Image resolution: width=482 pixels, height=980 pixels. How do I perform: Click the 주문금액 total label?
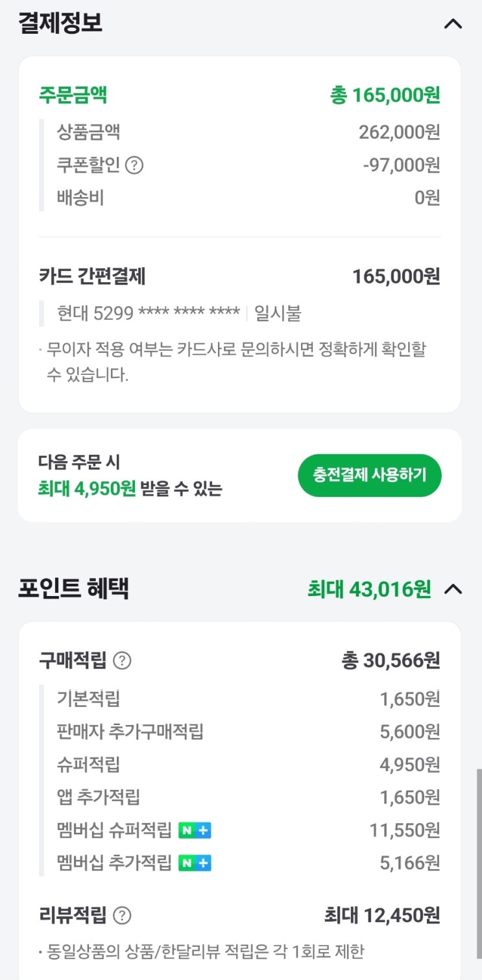click(x=73, y=95)
